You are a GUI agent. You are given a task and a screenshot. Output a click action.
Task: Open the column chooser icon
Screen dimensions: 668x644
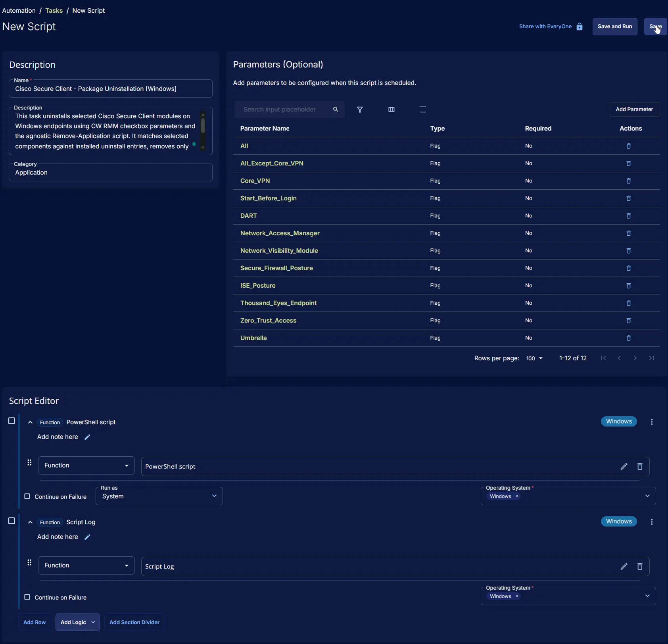tap(391, 110)
